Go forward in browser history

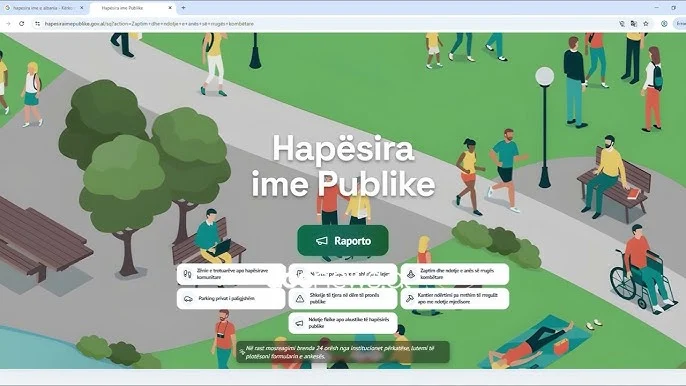[8, 24]
